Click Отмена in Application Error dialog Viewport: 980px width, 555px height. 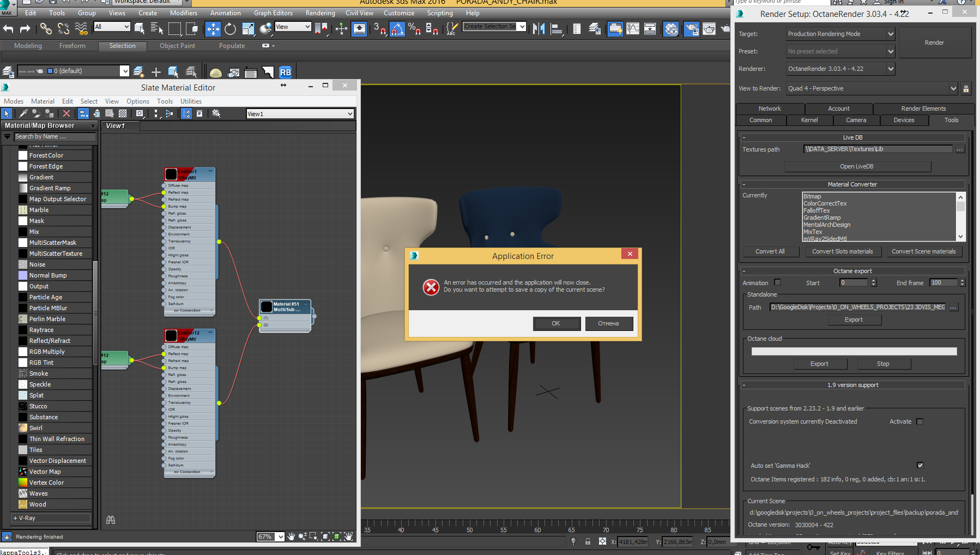tap(608, 323)
